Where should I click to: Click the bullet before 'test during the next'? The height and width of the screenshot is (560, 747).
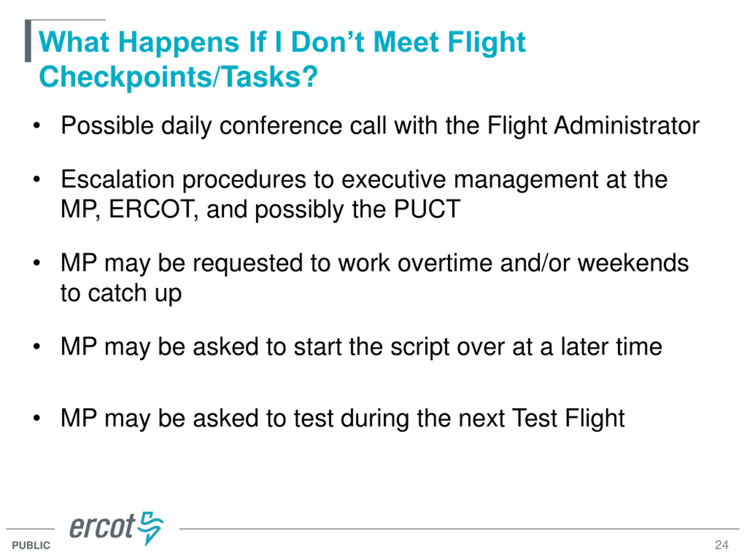36,419
